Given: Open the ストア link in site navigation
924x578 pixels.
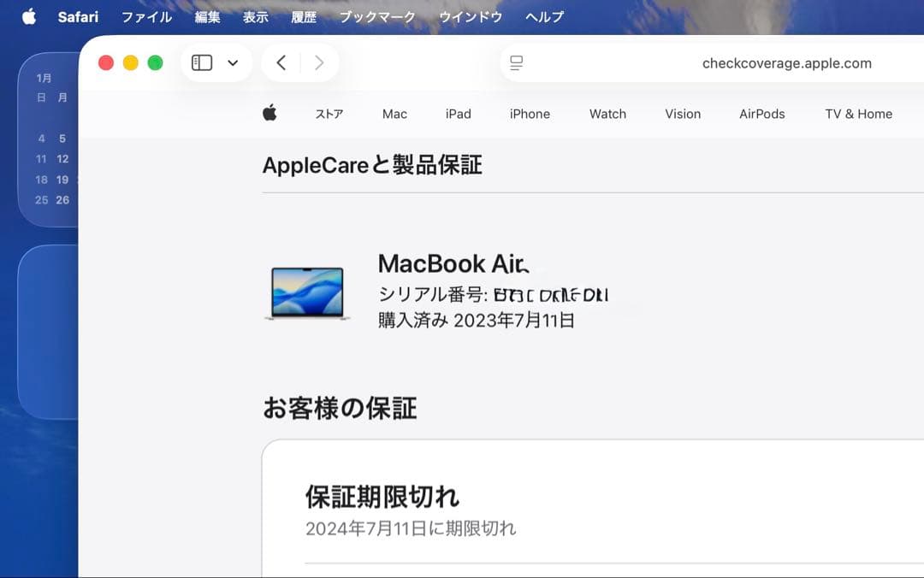Looking at the screenshot, I should [329, 114].
